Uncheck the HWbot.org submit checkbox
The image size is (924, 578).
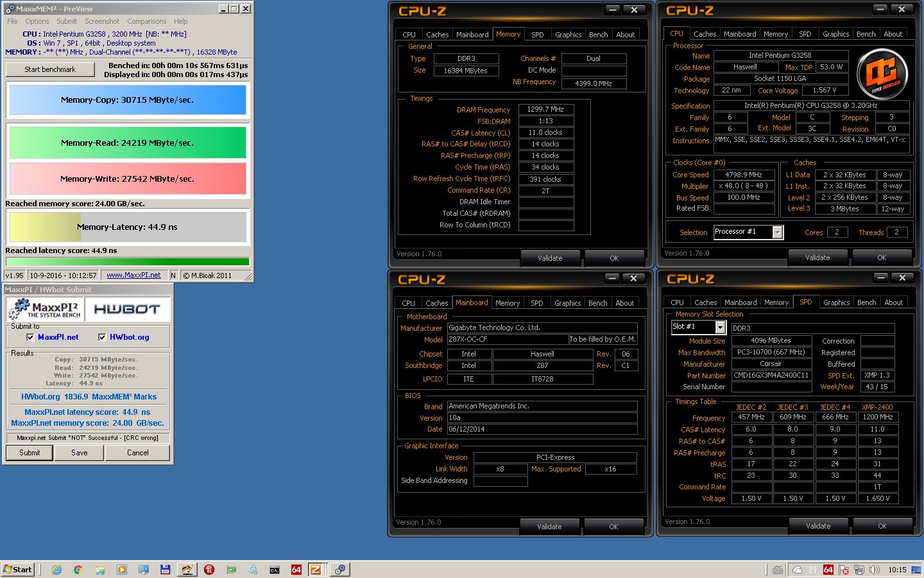click(x=102, y=337)
